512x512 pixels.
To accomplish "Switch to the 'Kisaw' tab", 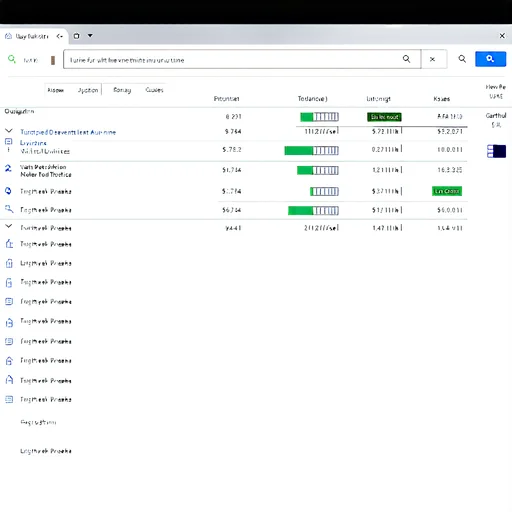I will [x=55, y=90].
